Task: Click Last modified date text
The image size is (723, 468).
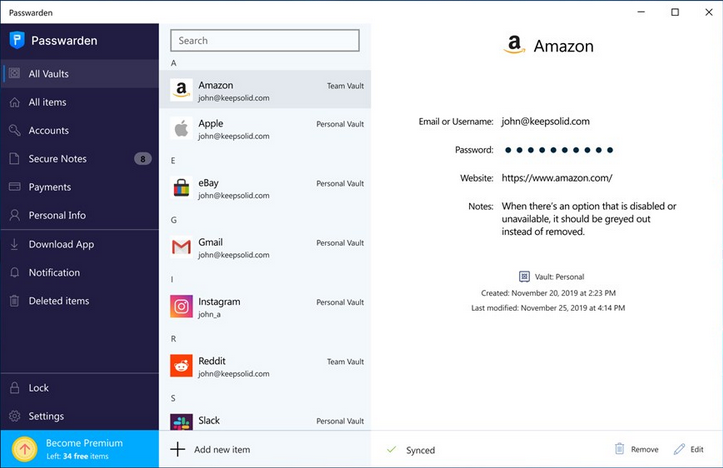Action: pos(548,308)
